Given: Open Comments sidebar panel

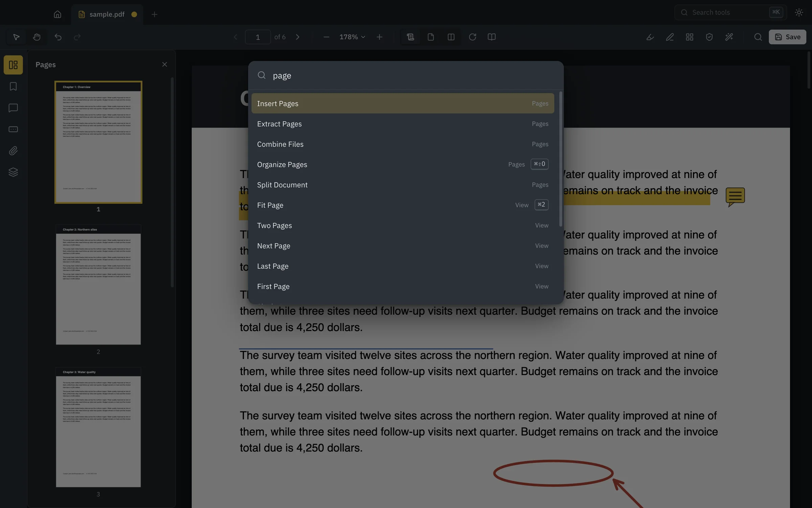Looking at the screenshot, I should tap(13, 108).
